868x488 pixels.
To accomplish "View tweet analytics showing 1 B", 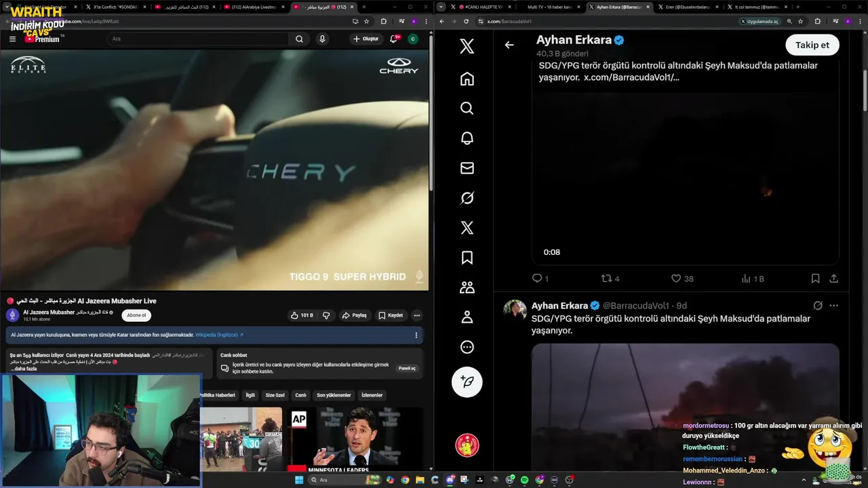I will pos(752,279).
